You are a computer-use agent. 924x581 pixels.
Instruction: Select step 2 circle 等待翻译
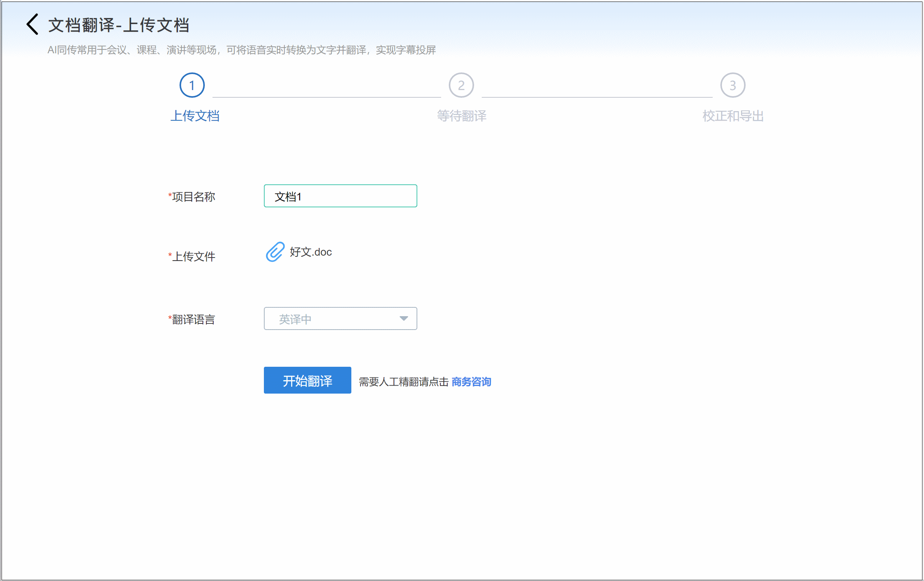point(461,85)
